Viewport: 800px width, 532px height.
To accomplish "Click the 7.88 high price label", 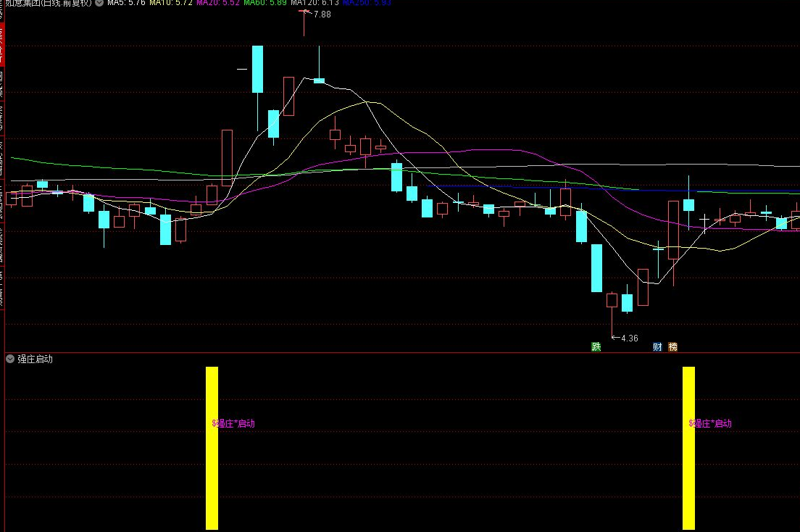I will 322,14.
